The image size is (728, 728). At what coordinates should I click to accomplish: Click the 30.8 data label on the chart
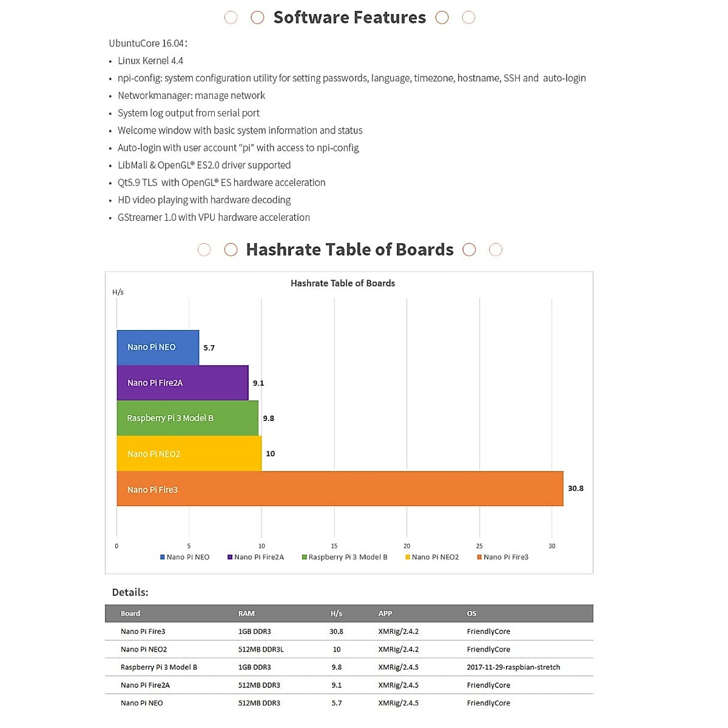pos(575,488)
